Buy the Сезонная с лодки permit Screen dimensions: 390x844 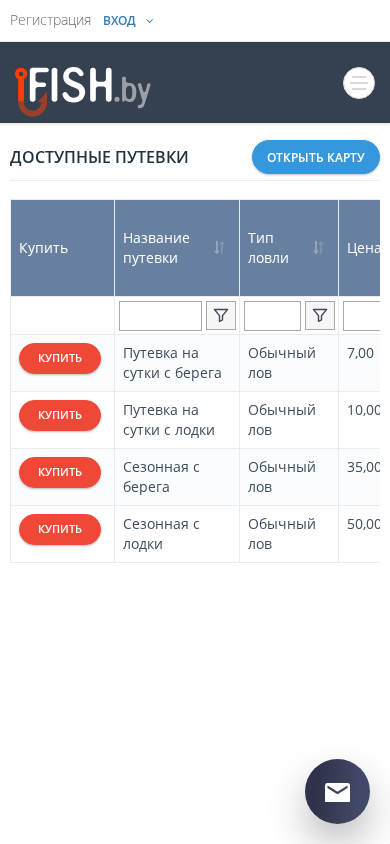(x=60, y=529)
